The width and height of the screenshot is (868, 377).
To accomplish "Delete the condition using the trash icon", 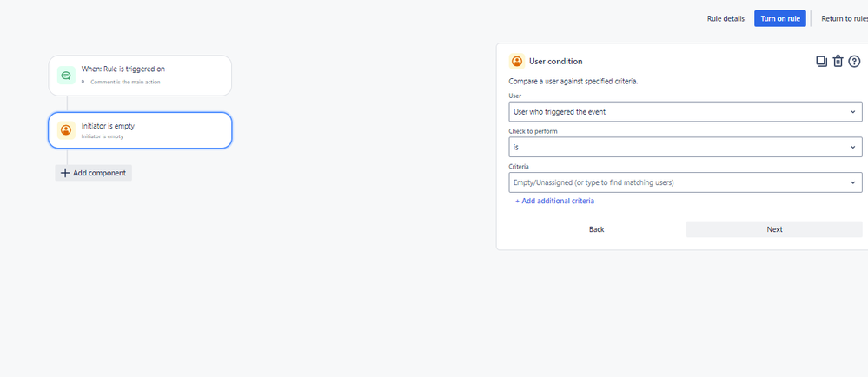I will [838, 61].
